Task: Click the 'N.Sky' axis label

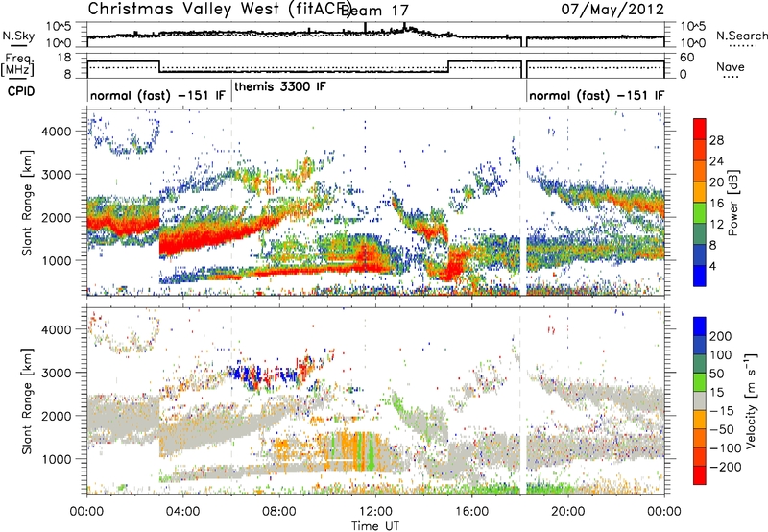Action: coord(18,36)
